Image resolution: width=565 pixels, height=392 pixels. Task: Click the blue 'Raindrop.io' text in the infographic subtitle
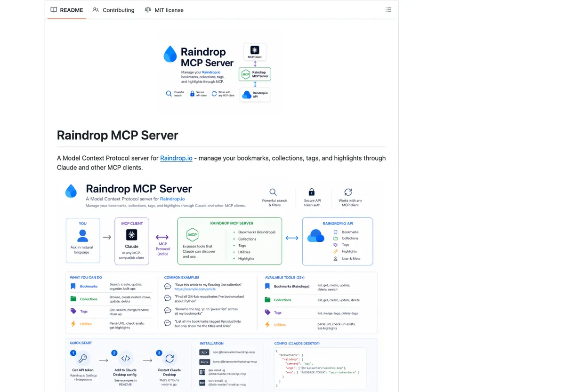click(172, 199)
